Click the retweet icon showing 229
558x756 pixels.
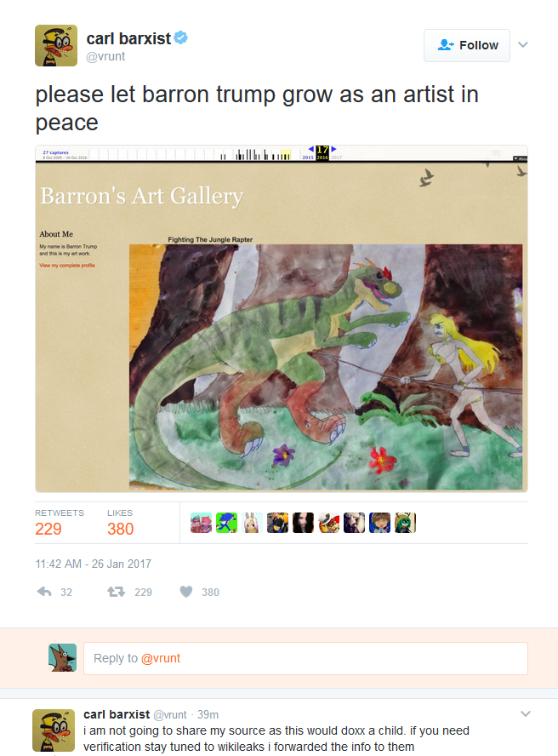pos(117,592)
